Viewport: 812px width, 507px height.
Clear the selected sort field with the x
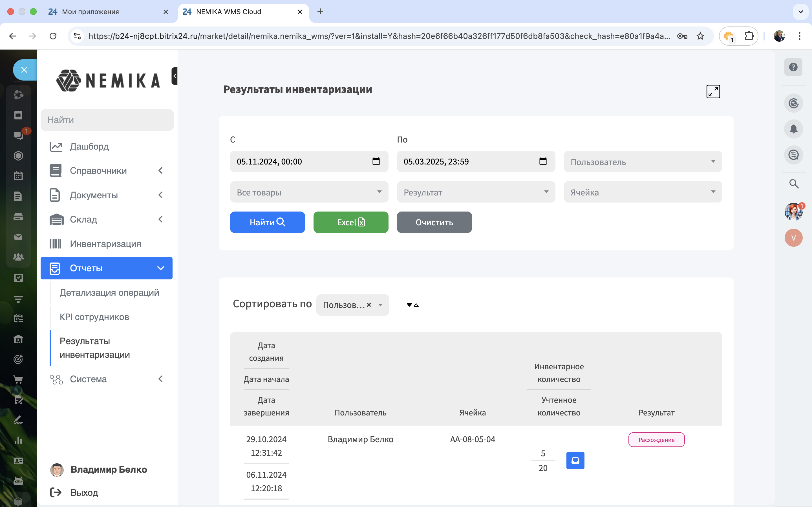pyautogui.click(x=369, y=304)
